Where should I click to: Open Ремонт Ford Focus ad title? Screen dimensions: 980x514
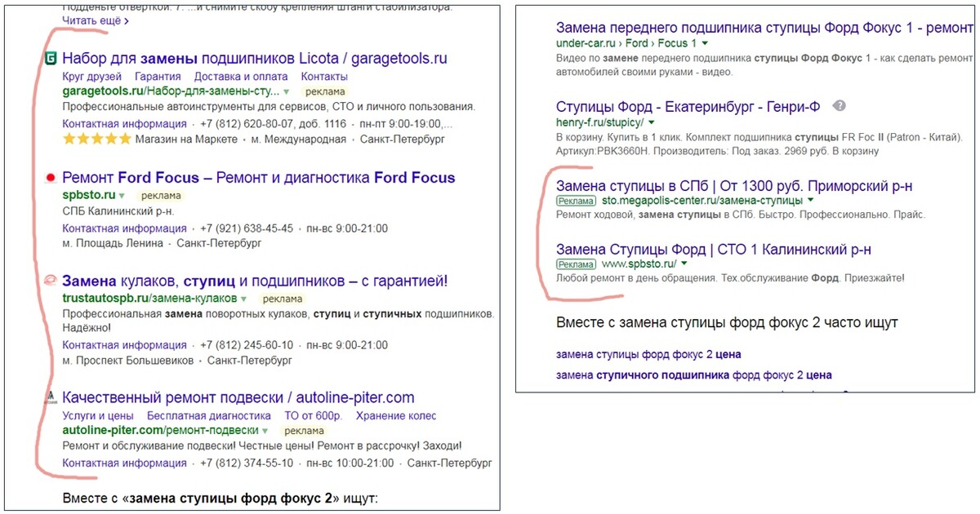[x=259, y=178]
